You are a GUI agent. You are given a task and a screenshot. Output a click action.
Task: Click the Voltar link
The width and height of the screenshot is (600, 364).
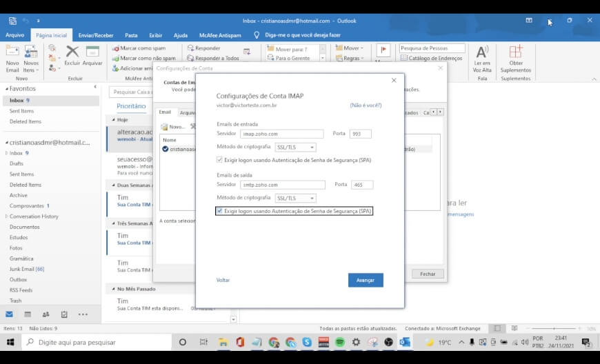coord(223,281)
